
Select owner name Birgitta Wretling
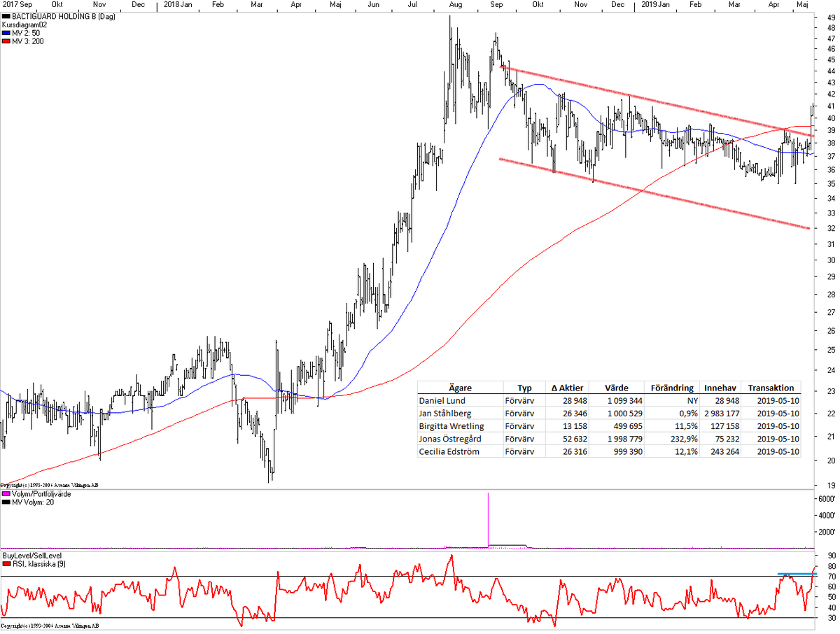click(x=451, y=426)
